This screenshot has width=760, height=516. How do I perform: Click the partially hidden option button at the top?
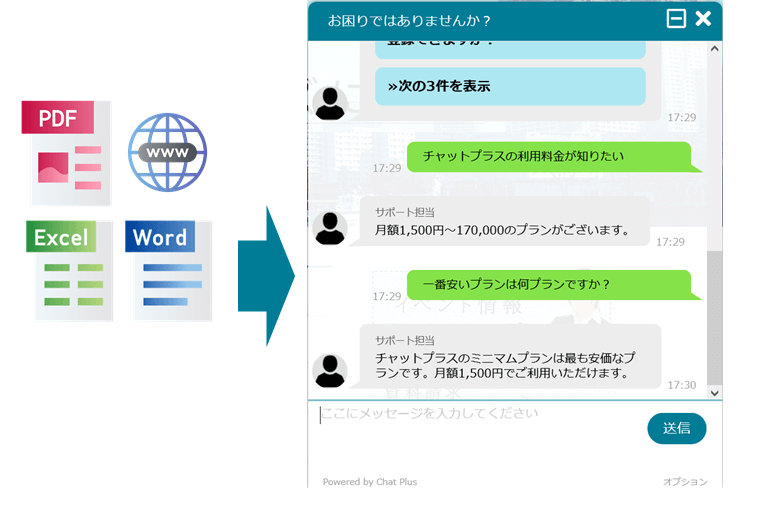tap(510, 49)
